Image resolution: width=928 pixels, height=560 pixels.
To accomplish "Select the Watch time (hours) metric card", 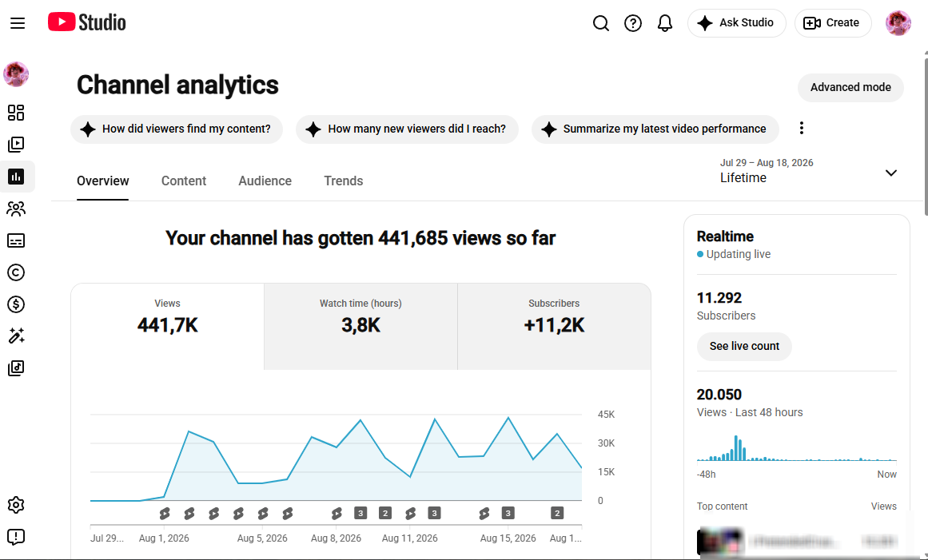I will pos(361,327).
